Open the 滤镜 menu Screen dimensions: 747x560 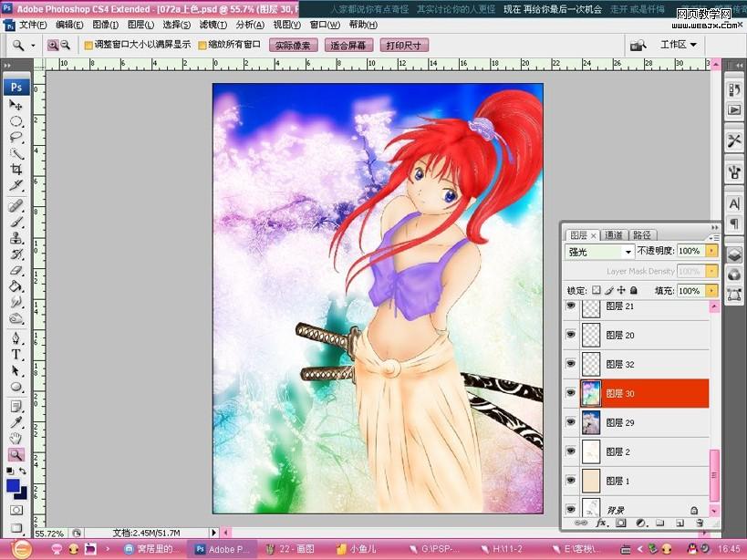coord(213,25)
